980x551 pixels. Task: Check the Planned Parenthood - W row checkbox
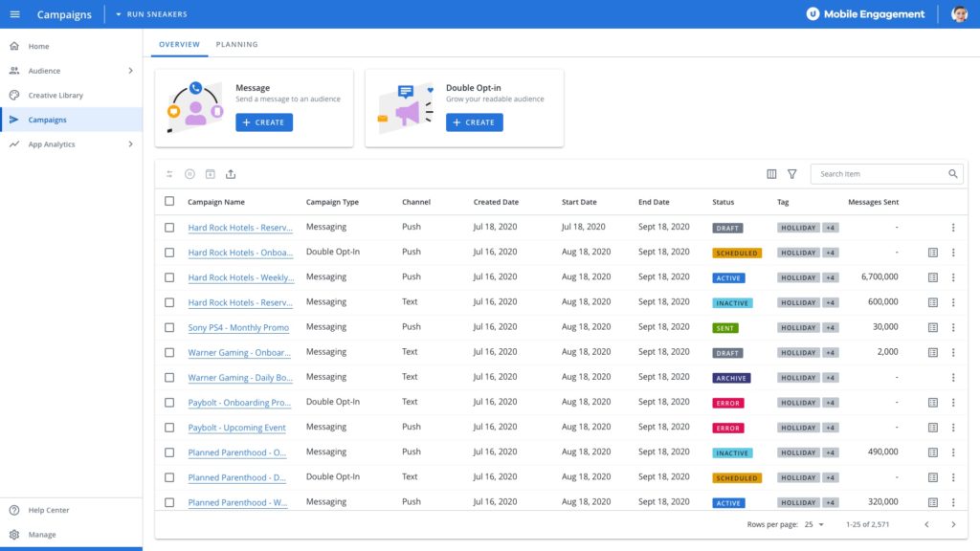pos(169,502)
